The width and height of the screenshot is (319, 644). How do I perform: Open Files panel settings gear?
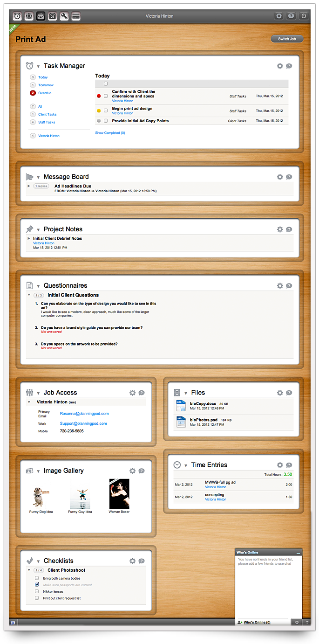tap(280, 393)
